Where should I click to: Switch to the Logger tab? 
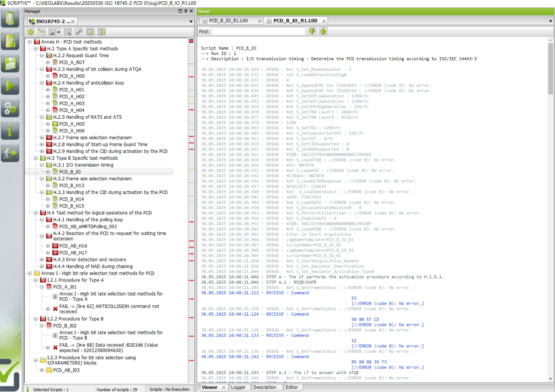coord(238,387)
